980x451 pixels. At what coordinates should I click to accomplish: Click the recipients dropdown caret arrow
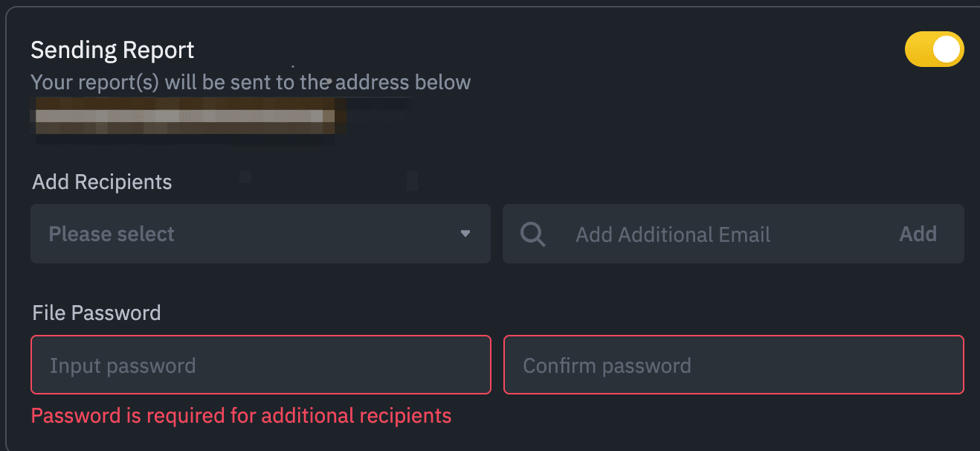tap(465, 234)
